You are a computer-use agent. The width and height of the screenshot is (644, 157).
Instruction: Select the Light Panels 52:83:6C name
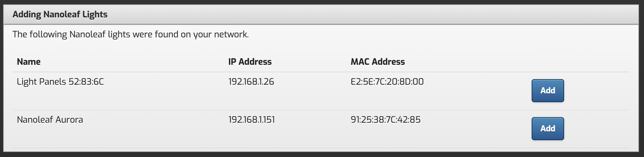pyautogui.click(x=60, y=82)
